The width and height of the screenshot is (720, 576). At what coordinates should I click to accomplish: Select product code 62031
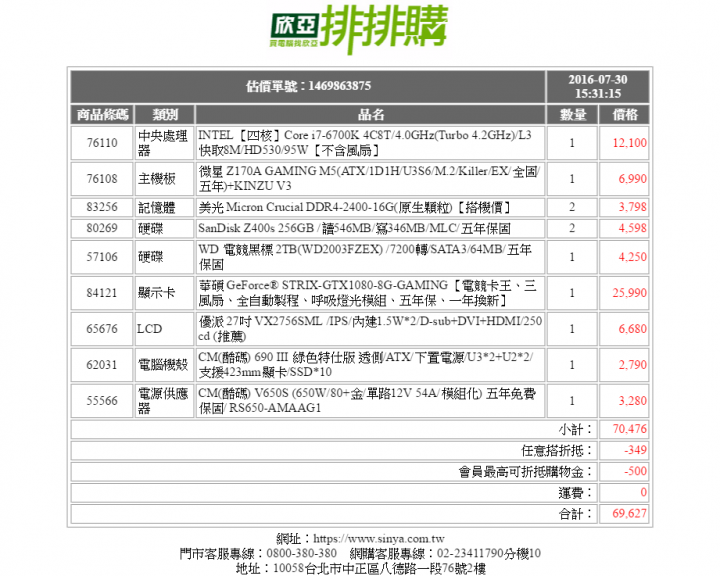102,364
